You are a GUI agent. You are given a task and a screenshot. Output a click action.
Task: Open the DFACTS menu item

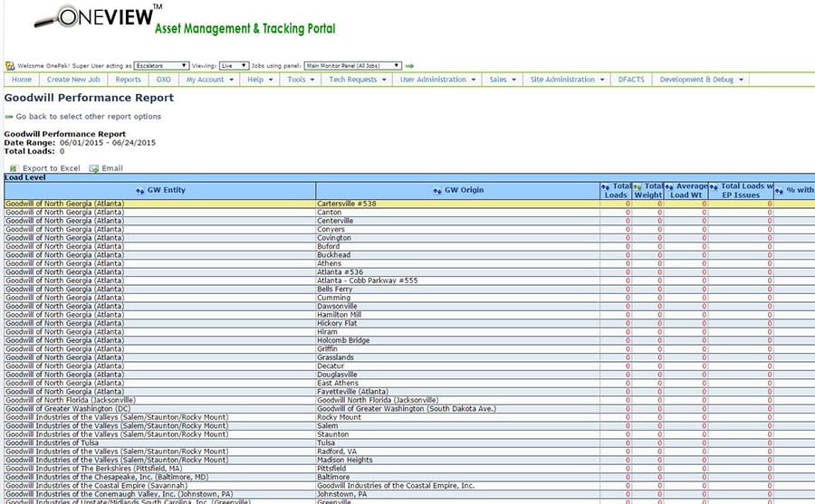(x=631, y=80)
